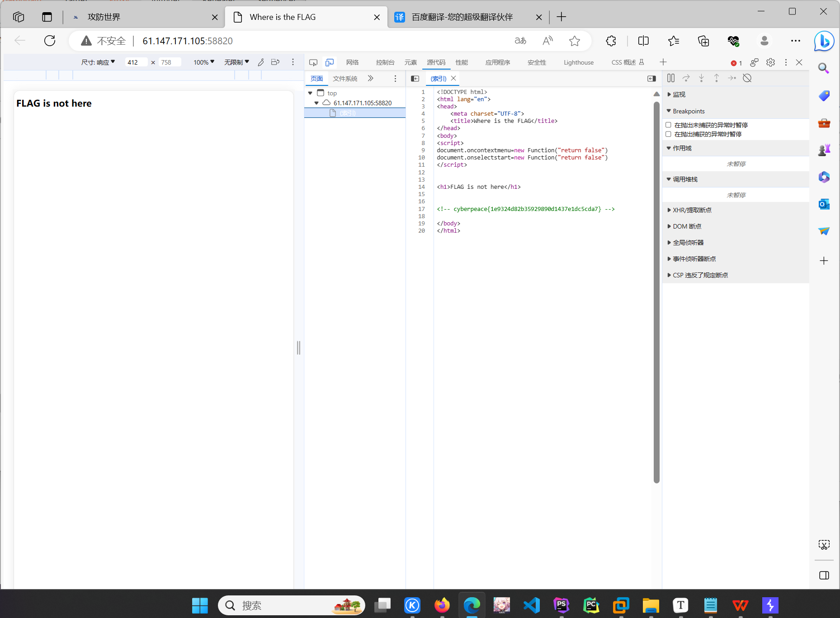Open the search icon in Edge sidebar
The image size is (840, 618).
824,68
